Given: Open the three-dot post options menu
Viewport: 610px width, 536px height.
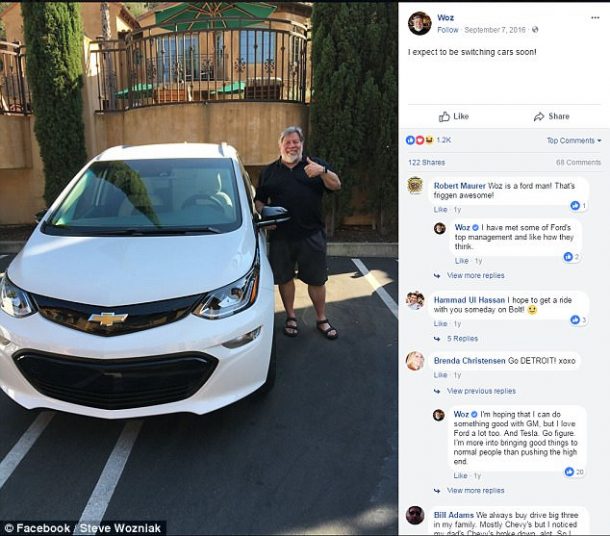Looking at the screenshot, I should pyautogui.click(x=595, y=18).
